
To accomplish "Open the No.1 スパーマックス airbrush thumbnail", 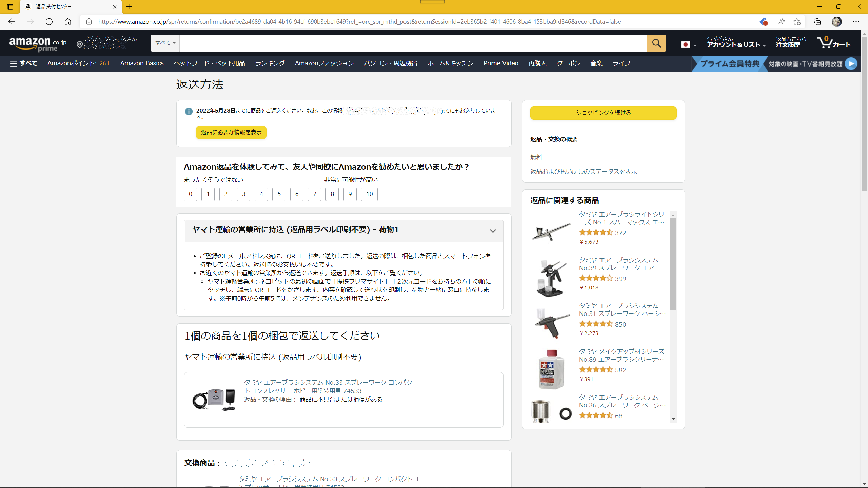I will coord(551,232).
